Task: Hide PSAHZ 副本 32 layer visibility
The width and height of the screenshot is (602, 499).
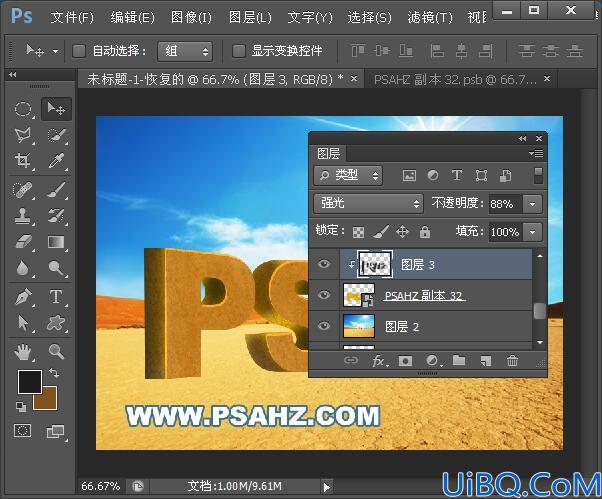Action: point(324,295)
